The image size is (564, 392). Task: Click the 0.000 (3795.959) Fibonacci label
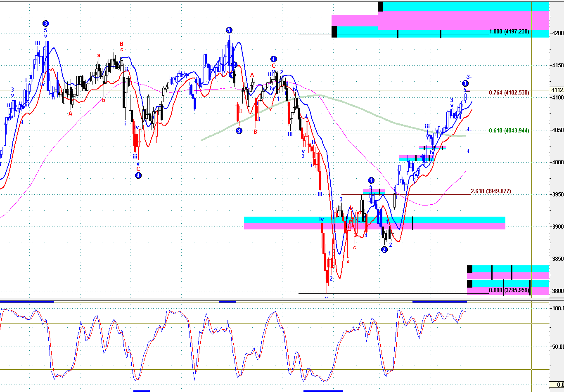pyautogui.click(x=509, y=290)
